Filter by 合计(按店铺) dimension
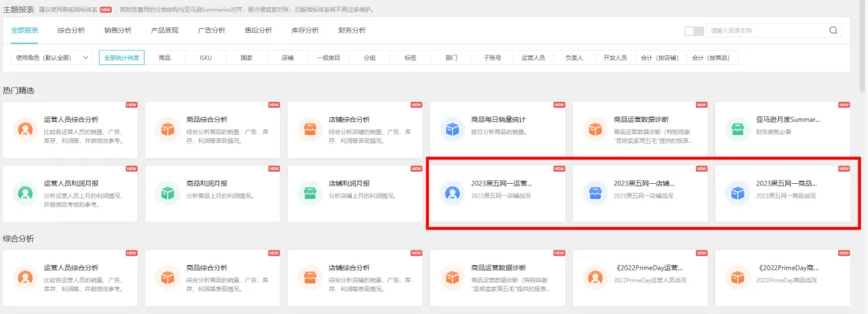This screenshot has width=868, height=314. click(661, 58)
